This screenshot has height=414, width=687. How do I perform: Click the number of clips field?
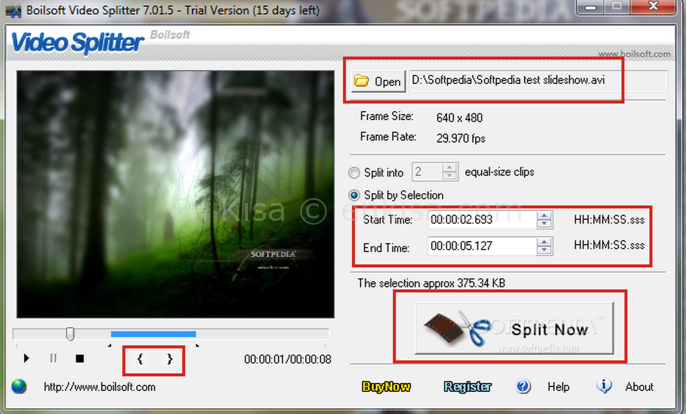pos(427,172)
